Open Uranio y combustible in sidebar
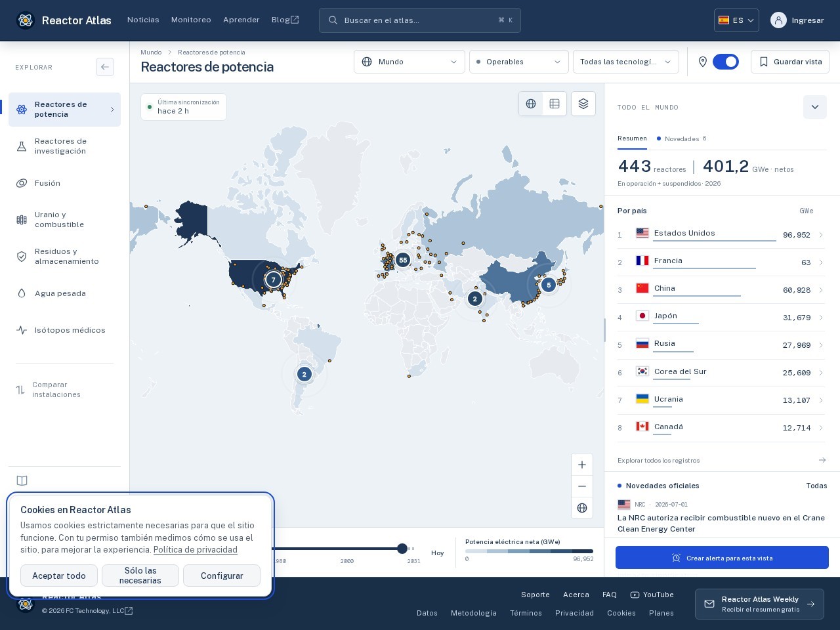The height and width of the screenshot is (630, 840). coord(64,220)
